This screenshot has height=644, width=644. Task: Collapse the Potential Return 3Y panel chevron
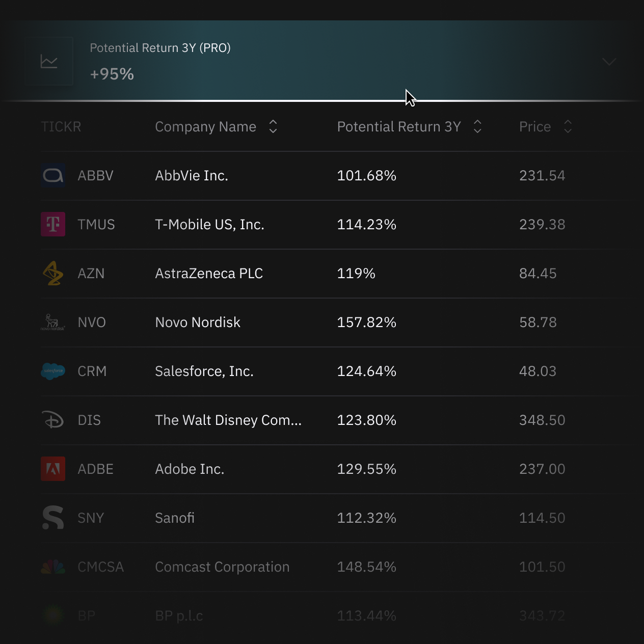point(609,62)
